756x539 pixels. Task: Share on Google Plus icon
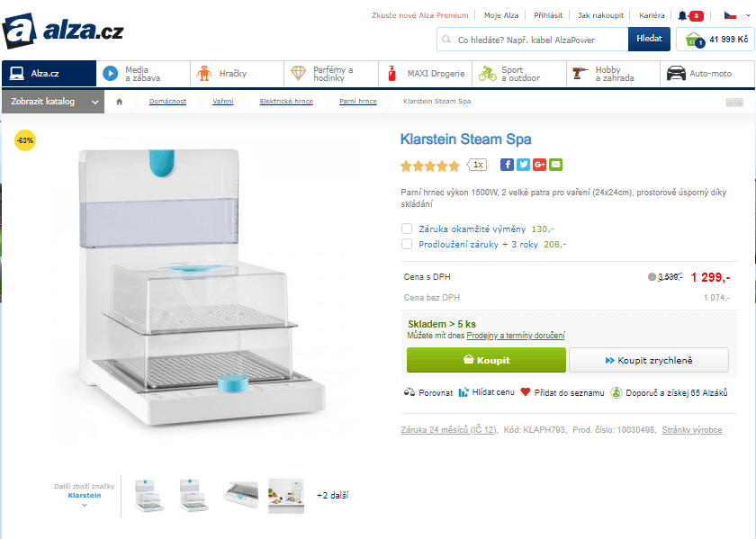(x=539, y=165)
